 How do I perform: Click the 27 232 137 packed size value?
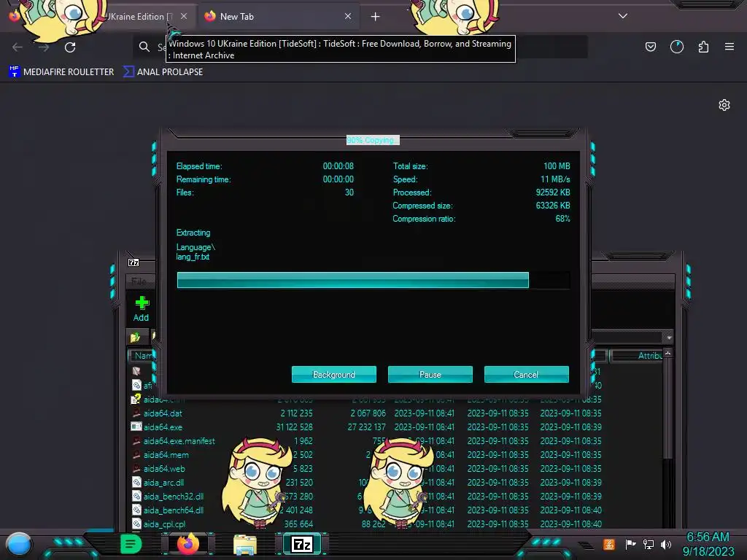(366, 427)
